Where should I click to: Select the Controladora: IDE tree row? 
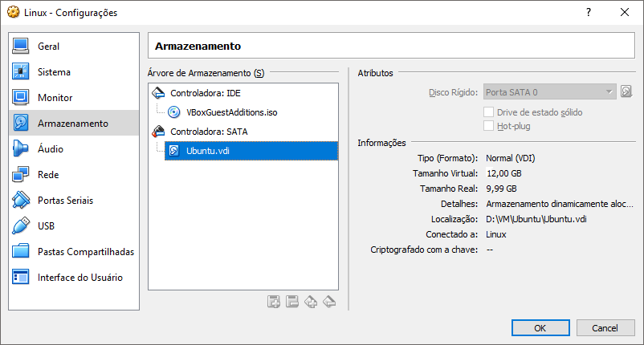point(243,93)
